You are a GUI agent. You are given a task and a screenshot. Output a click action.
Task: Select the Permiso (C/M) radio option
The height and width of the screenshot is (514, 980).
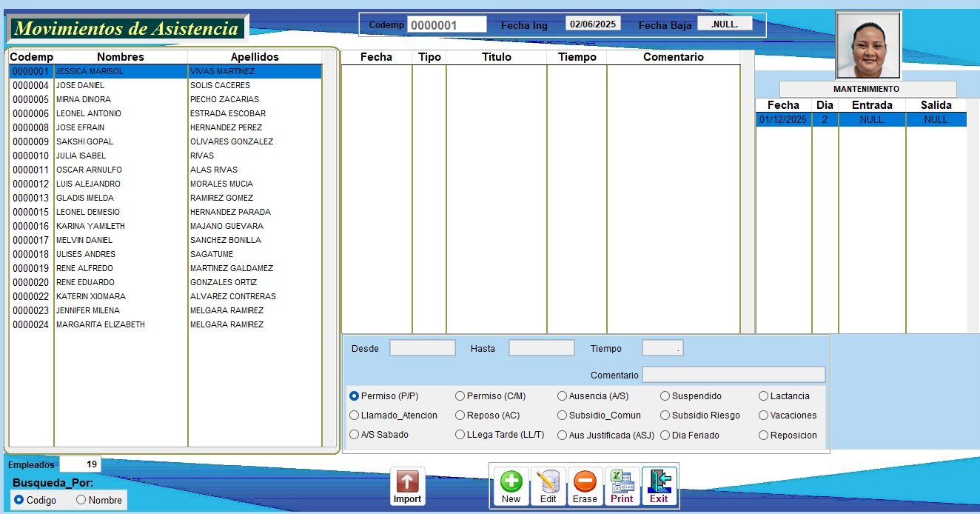point(460,396)
